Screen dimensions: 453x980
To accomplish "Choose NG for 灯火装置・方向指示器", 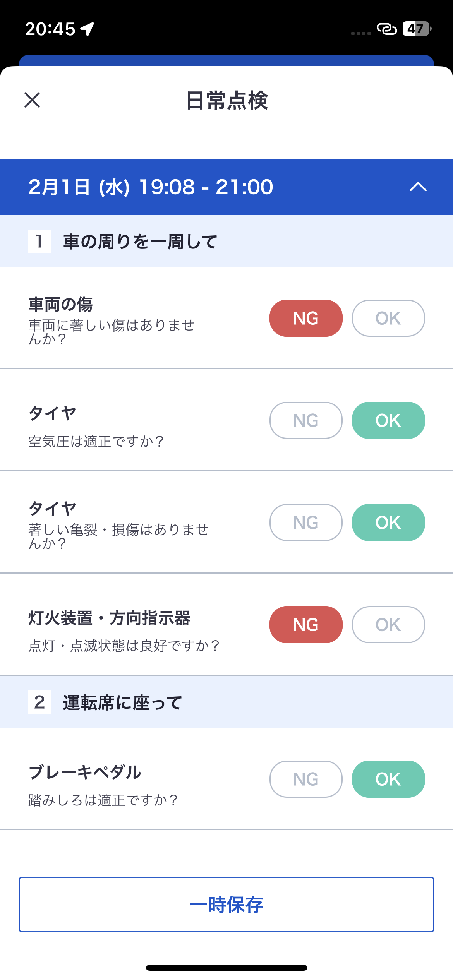I will point(306,625).
